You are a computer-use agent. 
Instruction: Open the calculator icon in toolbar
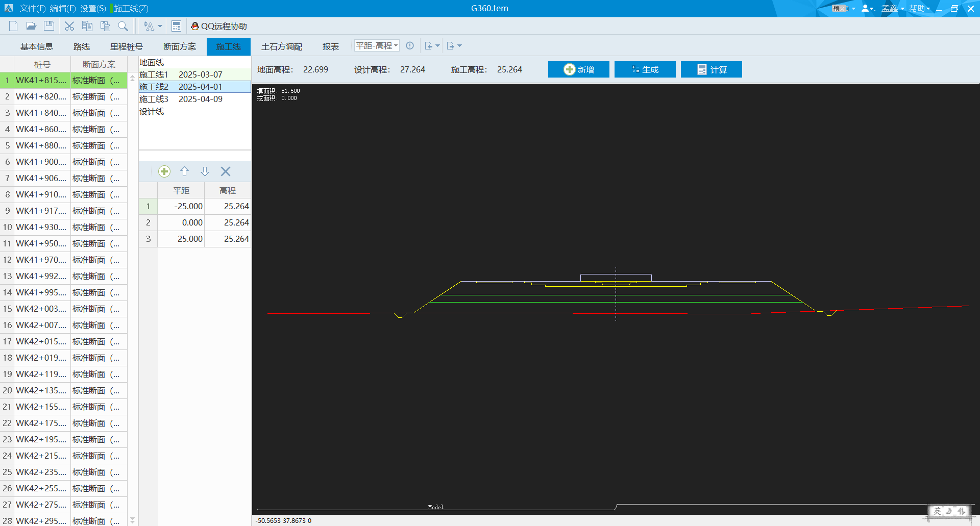coord(177,26)
